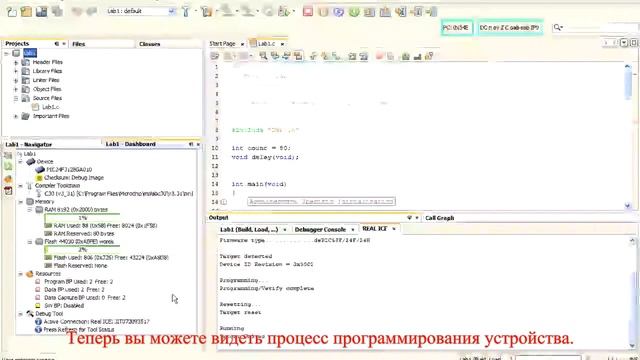The image size is (640, 360).
Task: Click the Debug Project toolbar icon
Action: tap(284, 11)
